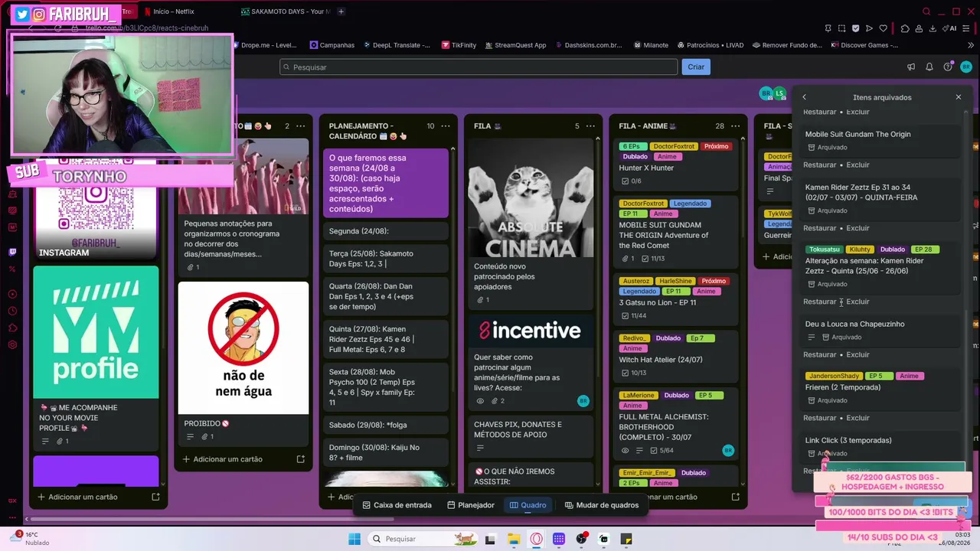
Task: Click the template icon beside PROIBIDO list's add card
Action: click(300, 459)
